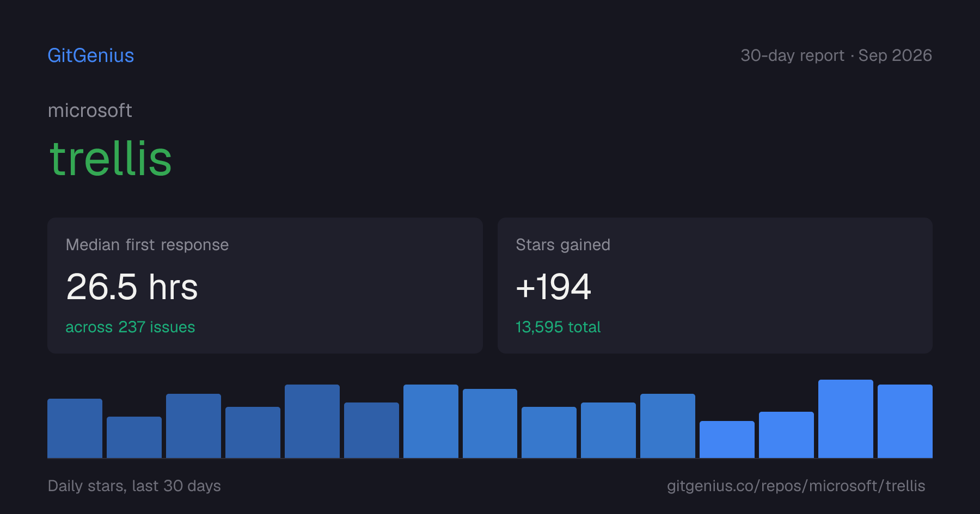Open the gitgenius.co/repos/microsoft/trellis URL
This screenshot has width=980, height=514.
[796, 486]
